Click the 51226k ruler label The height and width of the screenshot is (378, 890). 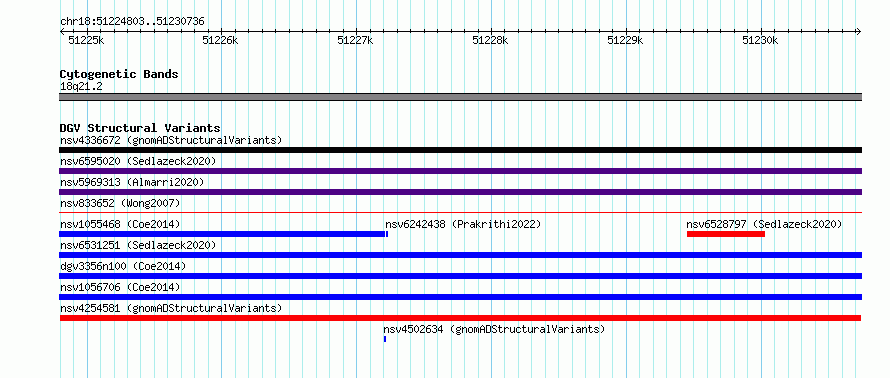pos(220,40)
